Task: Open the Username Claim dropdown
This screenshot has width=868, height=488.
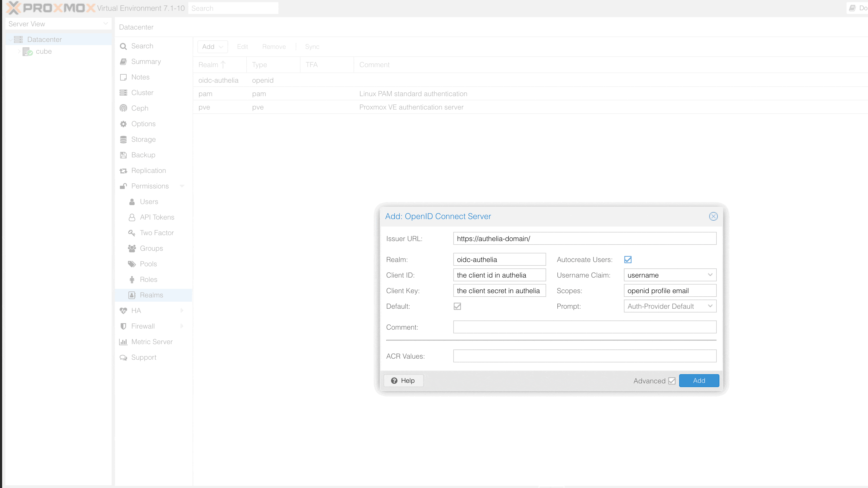Action: pyautogui.click(x=710, y=275)
